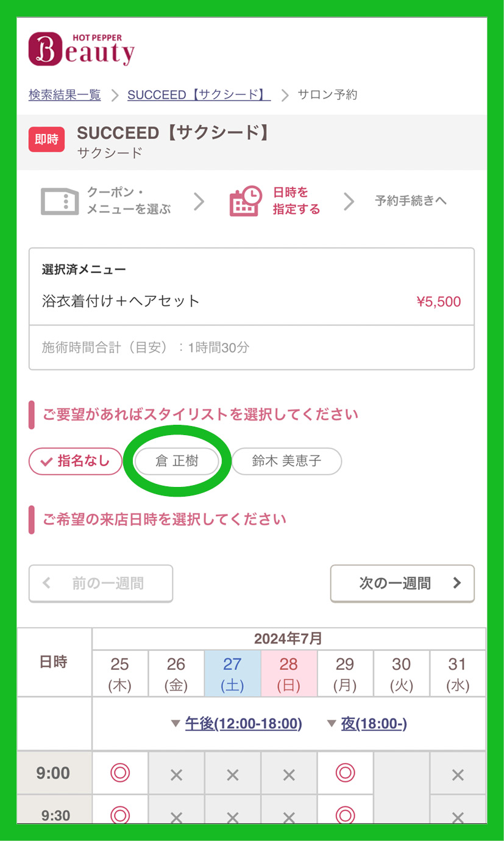Go to 予約手続きへ step
This screenshot has width=504, height=841.
pyautogui.click(x=411, y=200)
